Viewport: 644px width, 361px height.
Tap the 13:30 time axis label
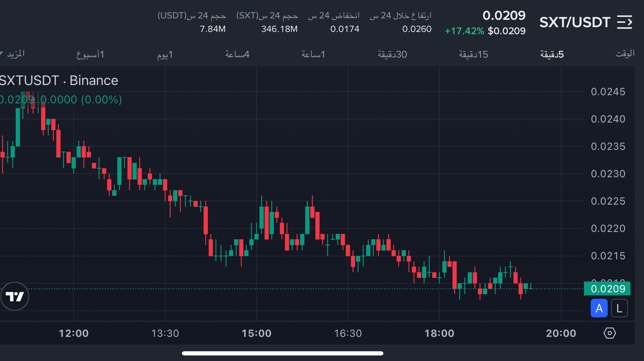[165, 333]
